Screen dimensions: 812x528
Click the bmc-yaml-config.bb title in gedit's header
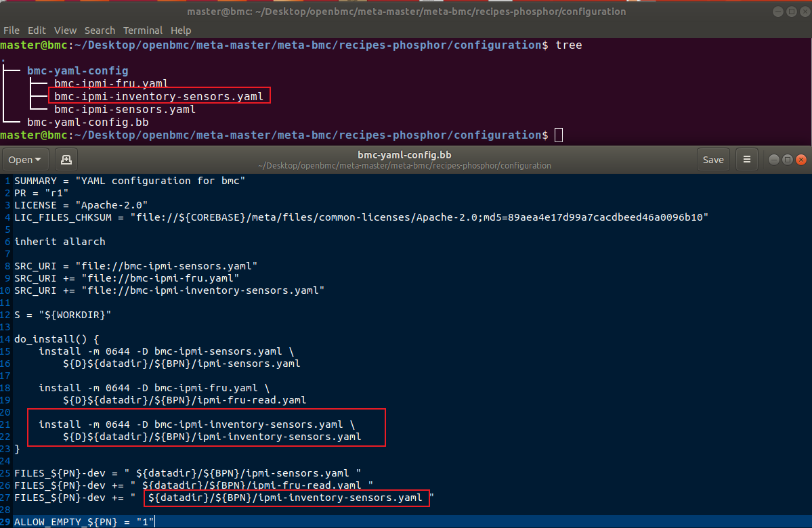(x=404, y=154)
